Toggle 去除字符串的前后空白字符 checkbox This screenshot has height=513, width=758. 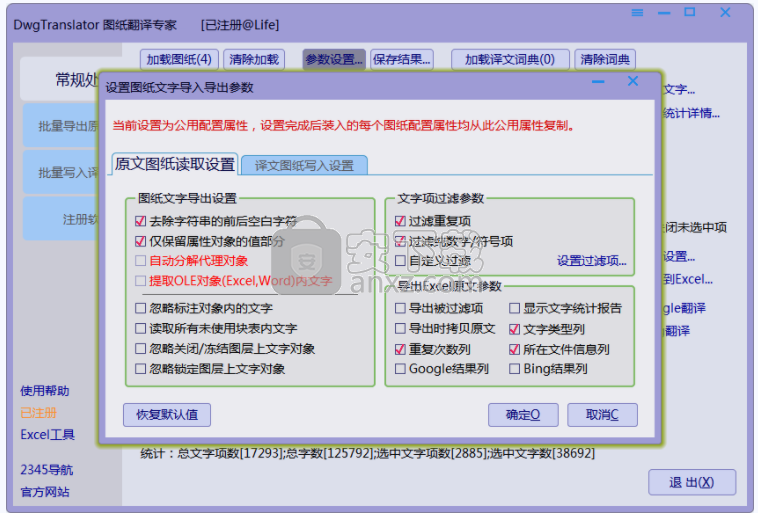[x=141, y=221]
